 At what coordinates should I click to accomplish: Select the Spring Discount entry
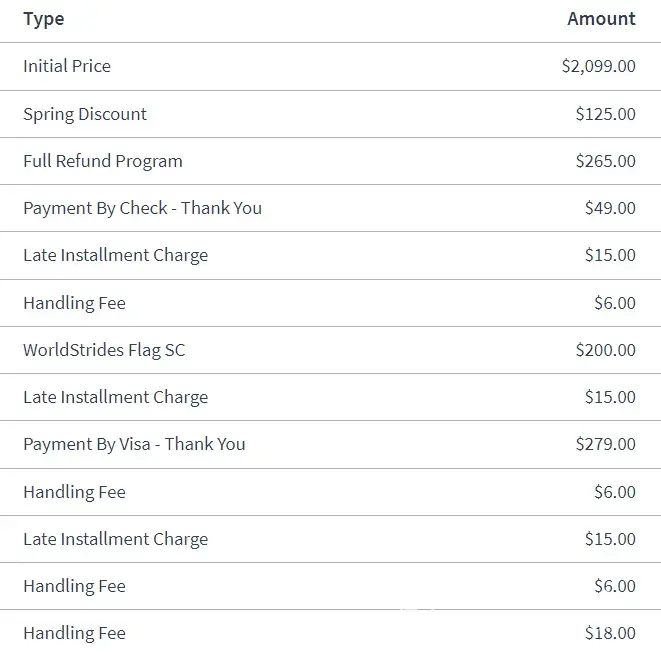click(85, 114)
